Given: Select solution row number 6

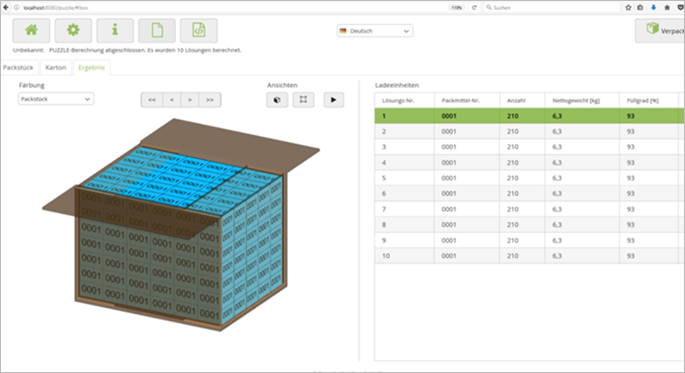Looking at the screenshot, I should (x=529, y=193).
